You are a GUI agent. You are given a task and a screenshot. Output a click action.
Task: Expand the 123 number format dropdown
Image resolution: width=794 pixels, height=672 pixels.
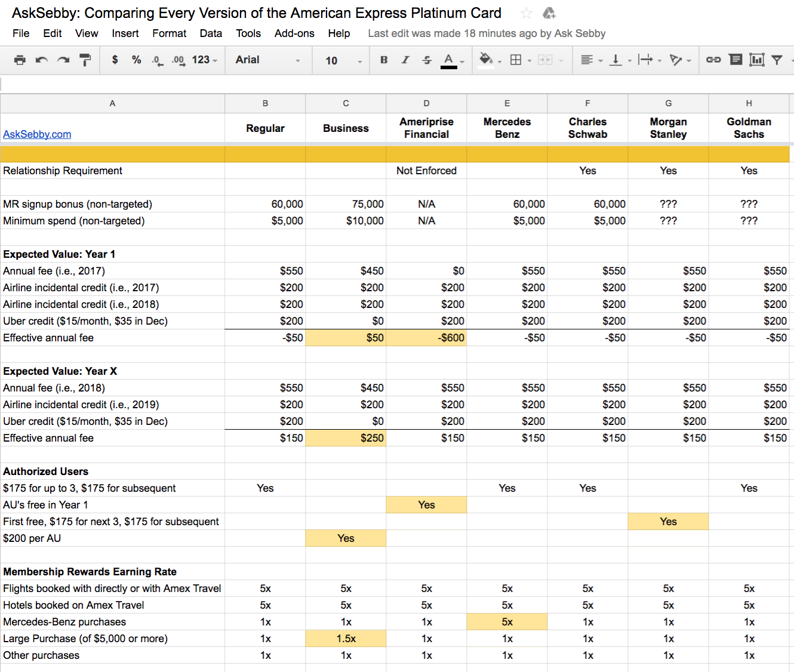[x=205, y=60]
